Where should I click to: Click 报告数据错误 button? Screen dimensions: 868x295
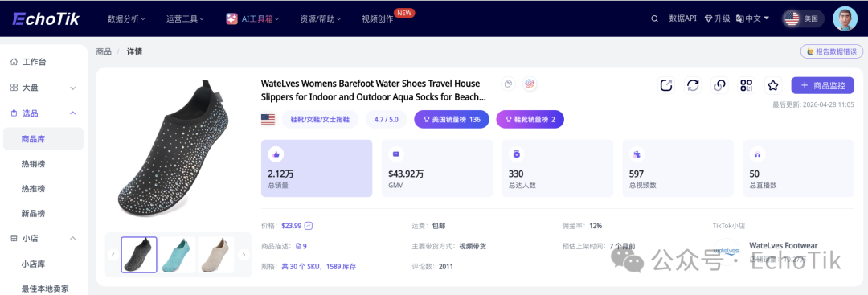(x=832, y=51)
